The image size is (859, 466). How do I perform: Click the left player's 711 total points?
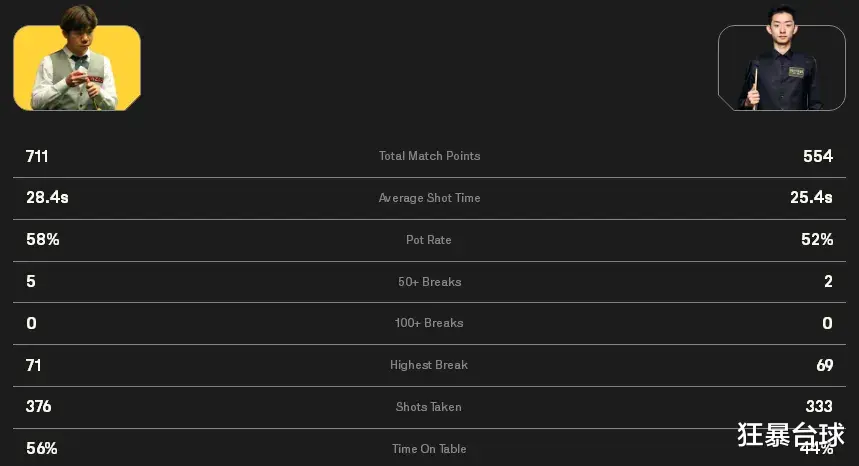coord(37,157)
